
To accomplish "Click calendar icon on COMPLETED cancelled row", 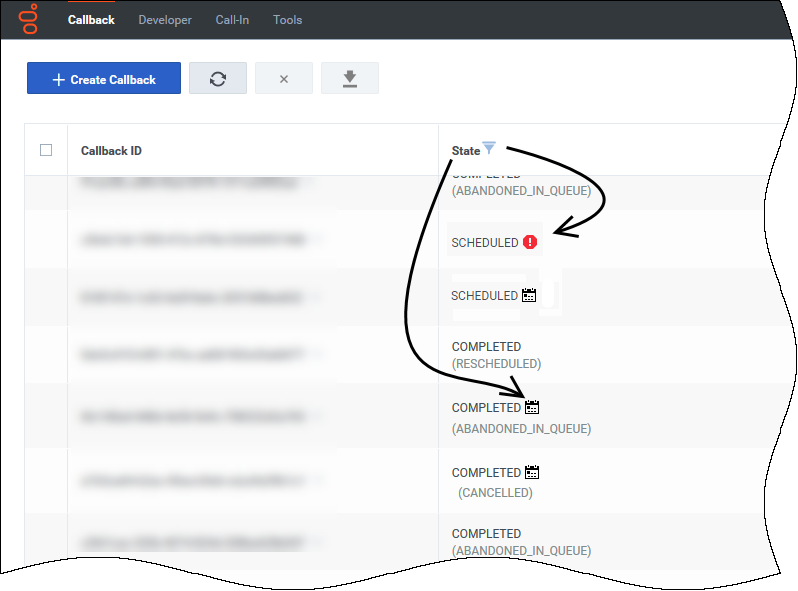I will coord(532,472).
